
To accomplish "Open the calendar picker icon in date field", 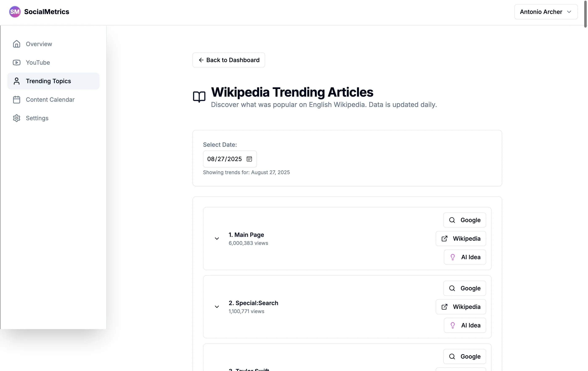I will point(249,159).
